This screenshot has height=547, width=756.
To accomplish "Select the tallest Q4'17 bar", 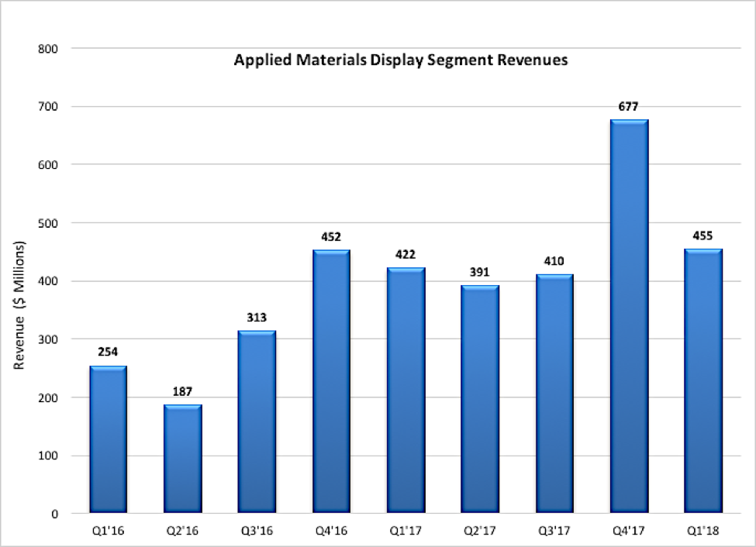I will [629, 315].
